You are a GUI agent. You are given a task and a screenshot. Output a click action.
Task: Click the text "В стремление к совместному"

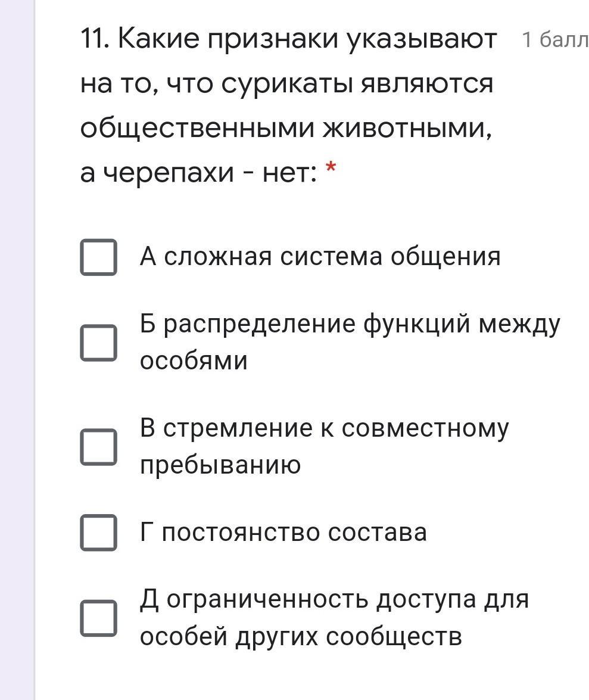[x=325, y=429]
